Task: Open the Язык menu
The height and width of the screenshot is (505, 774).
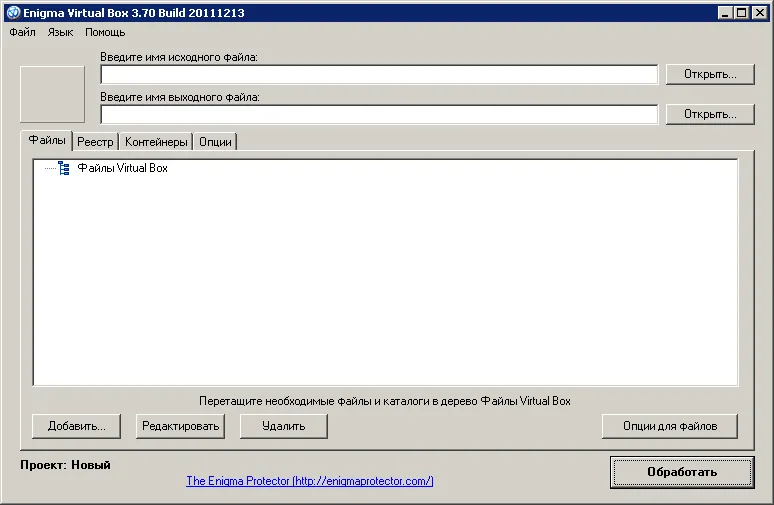Action: [x=60, y=33]
